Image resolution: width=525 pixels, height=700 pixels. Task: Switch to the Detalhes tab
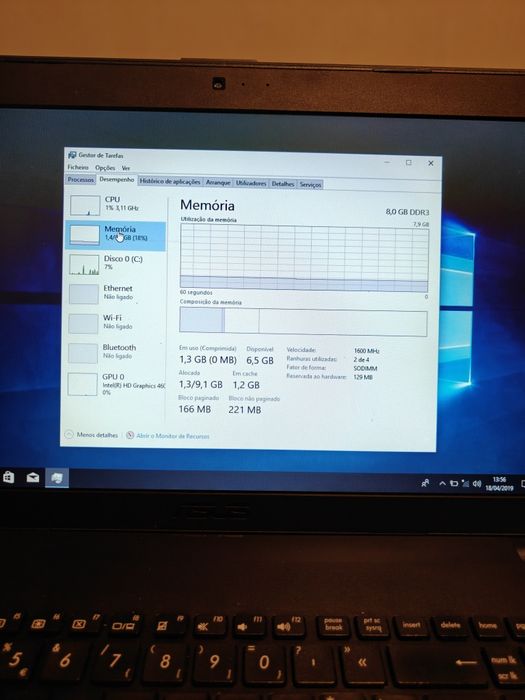tap(283, 184)
